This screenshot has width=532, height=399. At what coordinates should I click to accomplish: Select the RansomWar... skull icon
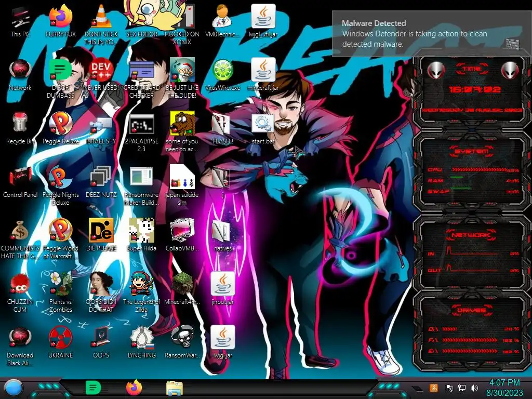click(x=182, y=343)
